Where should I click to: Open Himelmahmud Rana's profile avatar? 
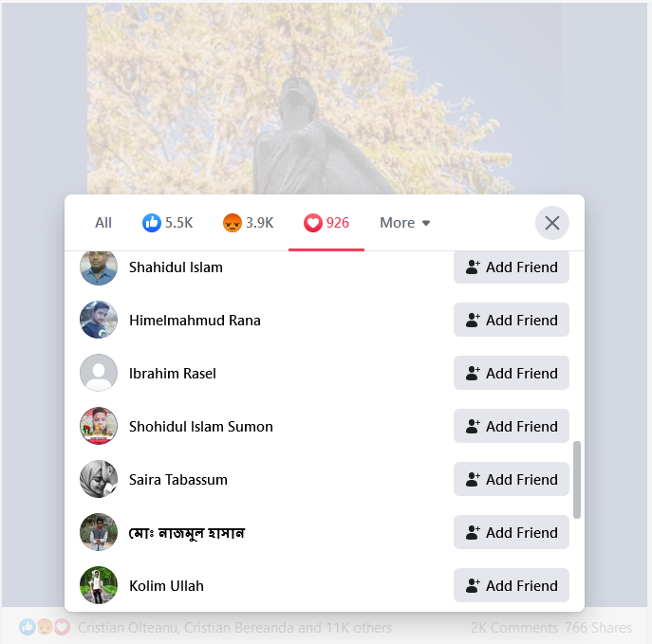(x=99, y=320)
